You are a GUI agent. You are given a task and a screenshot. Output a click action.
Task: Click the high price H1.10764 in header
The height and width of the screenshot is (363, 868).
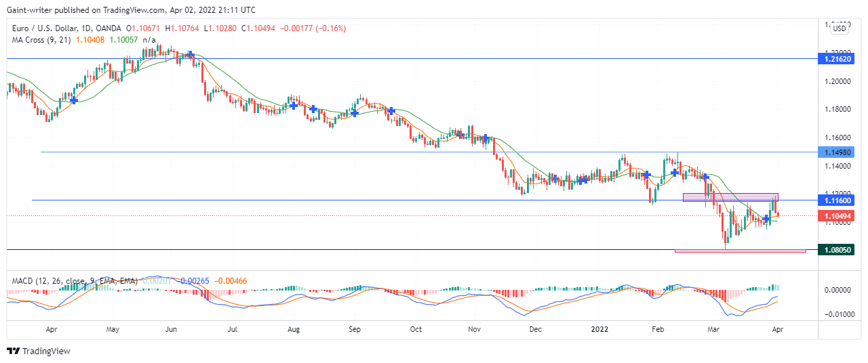[180, 28]
